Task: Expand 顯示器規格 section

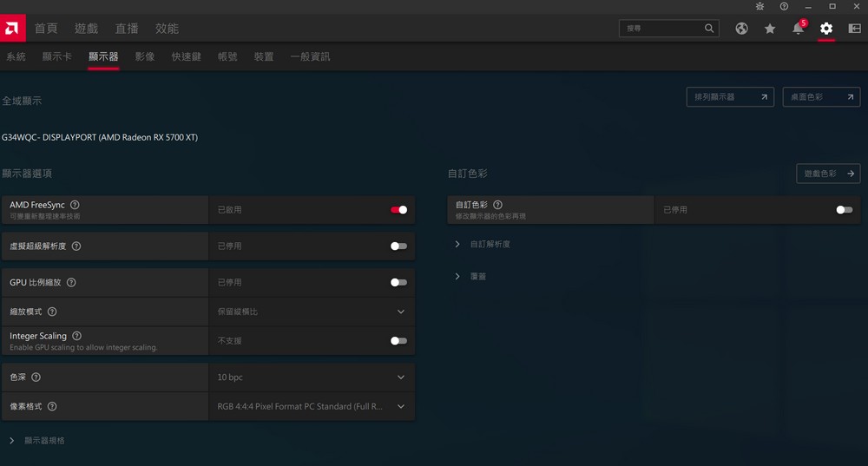Action: point(36,441)
